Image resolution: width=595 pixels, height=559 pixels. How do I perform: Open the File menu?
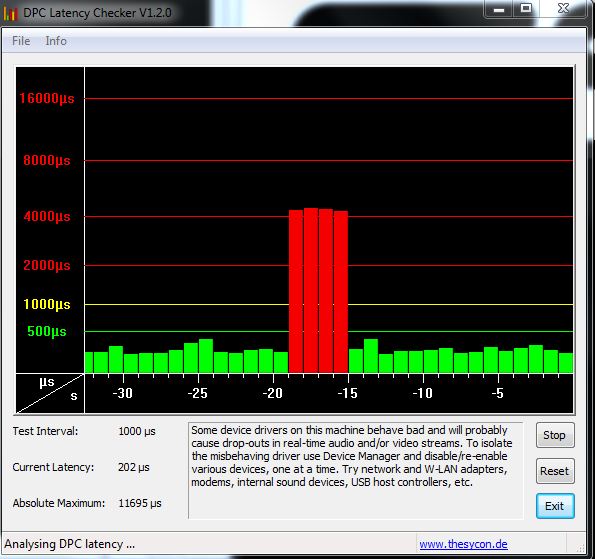[x=21, y=41]
